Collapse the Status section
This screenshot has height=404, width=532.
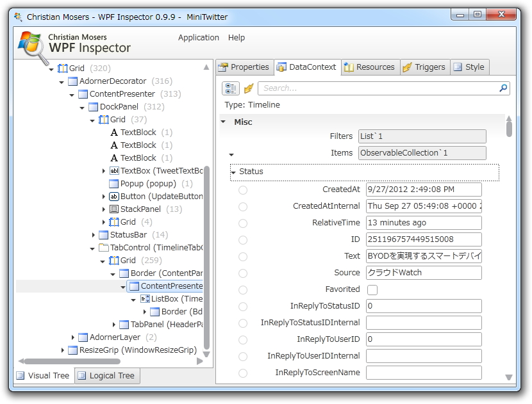pyautogui.click(x=233, y=172)
